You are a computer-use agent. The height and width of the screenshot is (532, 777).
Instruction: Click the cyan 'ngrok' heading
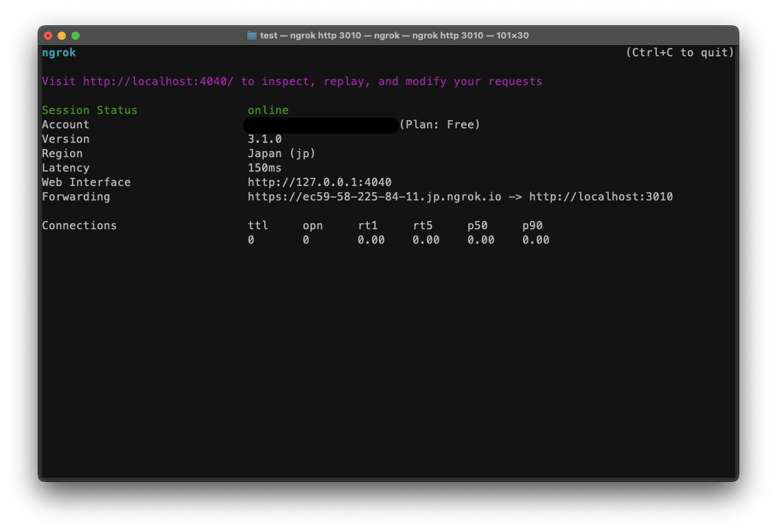point(59,53)
